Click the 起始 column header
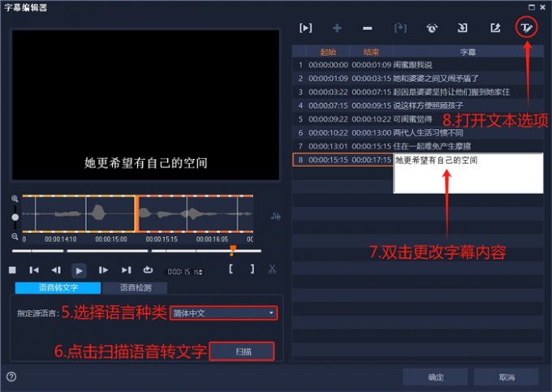Screen dimensions: 552x392 [328, 52]
